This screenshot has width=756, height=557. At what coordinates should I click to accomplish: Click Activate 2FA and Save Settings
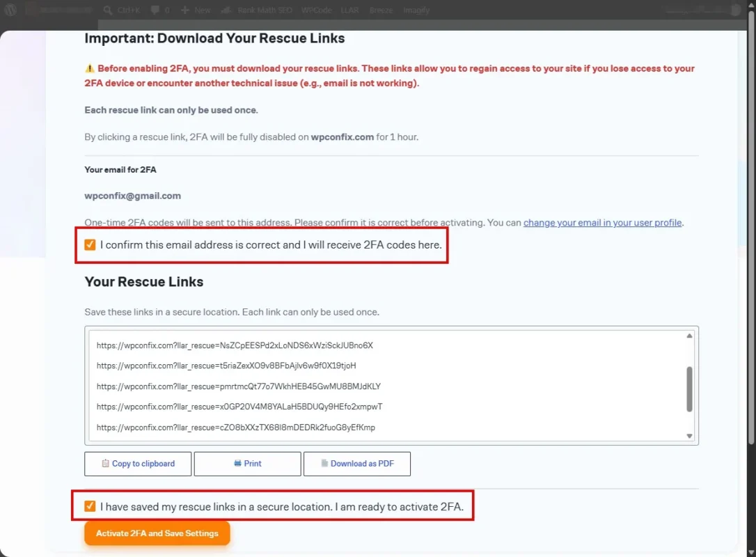pos(157,533)
